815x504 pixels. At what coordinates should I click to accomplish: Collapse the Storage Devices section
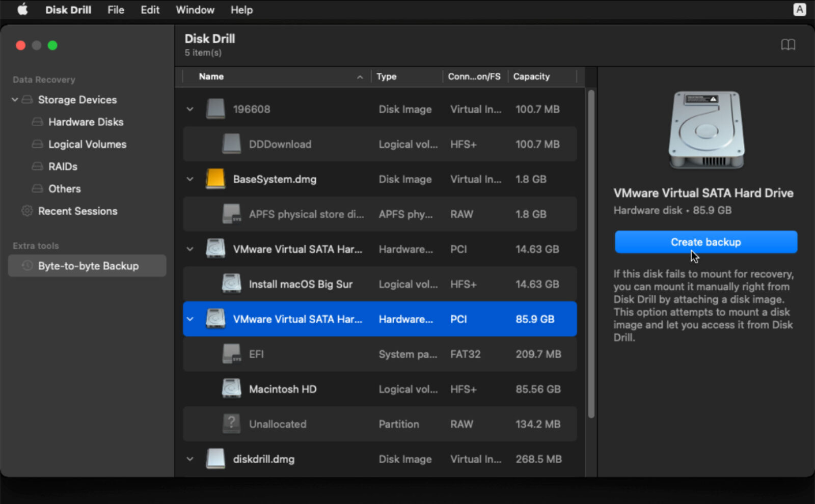[14, 99]
